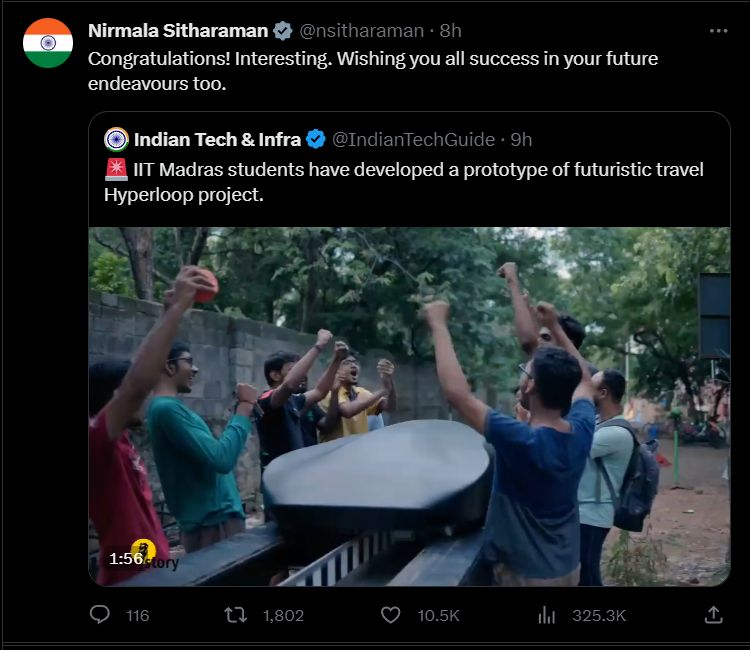Click the @IndianTechGuide handle
This screenshot has width=750, height=650.
click(413, 139)
